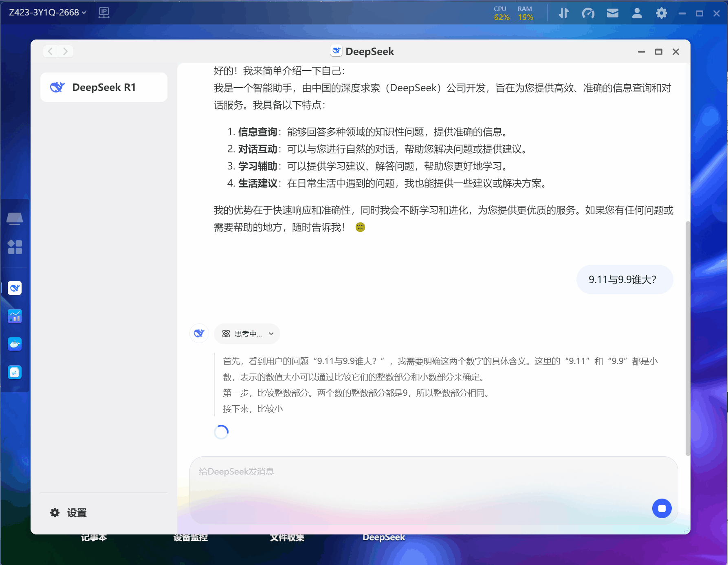Open the transfer arrows icon in top bar
Screen dimensions: 728x565
coord(564,13)
